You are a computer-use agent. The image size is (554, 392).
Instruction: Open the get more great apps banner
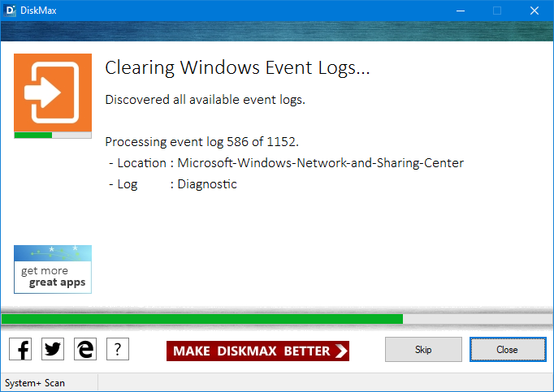(x=53, y=269)
